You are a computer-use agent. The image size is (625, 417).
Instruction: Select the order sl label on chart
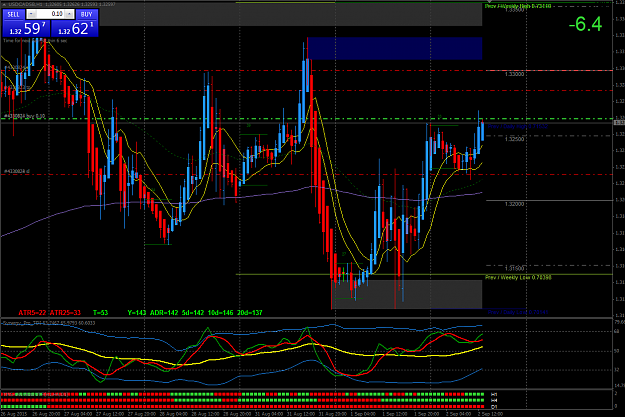click(17, 171)
